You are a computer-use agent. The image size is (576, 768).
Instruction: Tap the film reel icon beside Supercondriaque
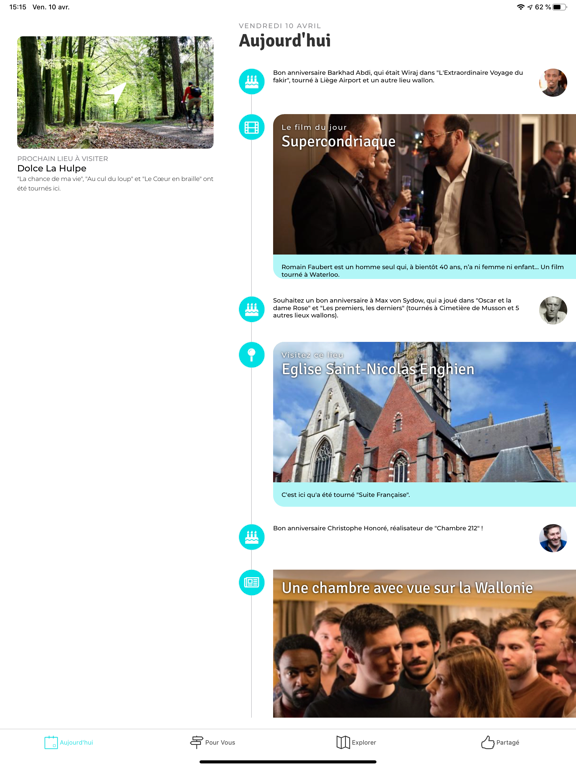point(251,127)
